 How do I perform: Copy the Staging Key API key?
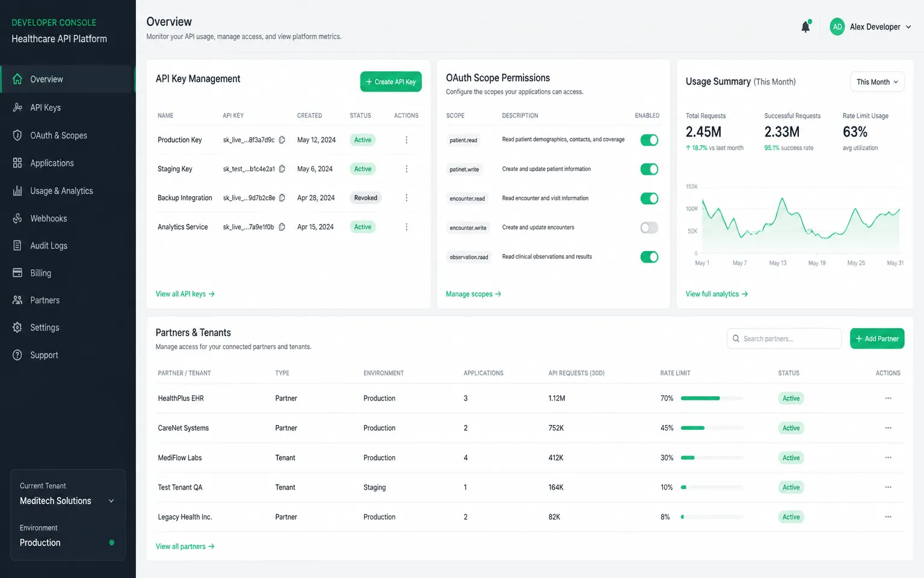[282, 169]
